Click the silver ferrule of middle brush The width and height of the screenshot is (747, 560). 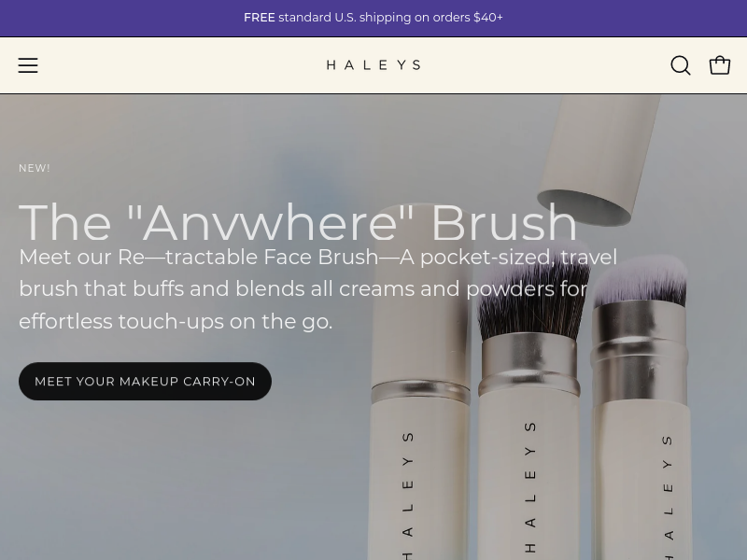(x=529, y=364)
